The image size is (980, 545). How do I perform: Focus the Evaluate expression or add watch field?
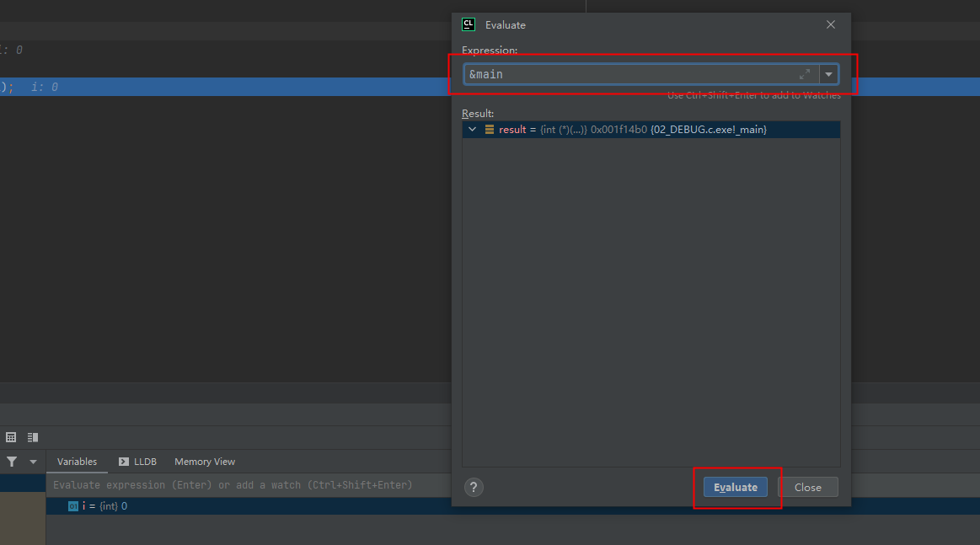click(250, 485)
